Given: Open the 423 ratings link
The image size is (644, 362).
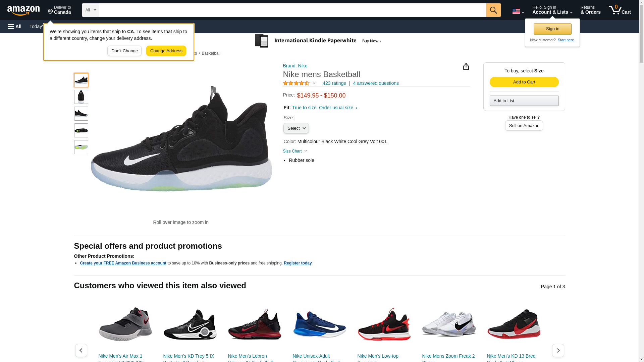Looking at the screenshot, I should (334, 83).
